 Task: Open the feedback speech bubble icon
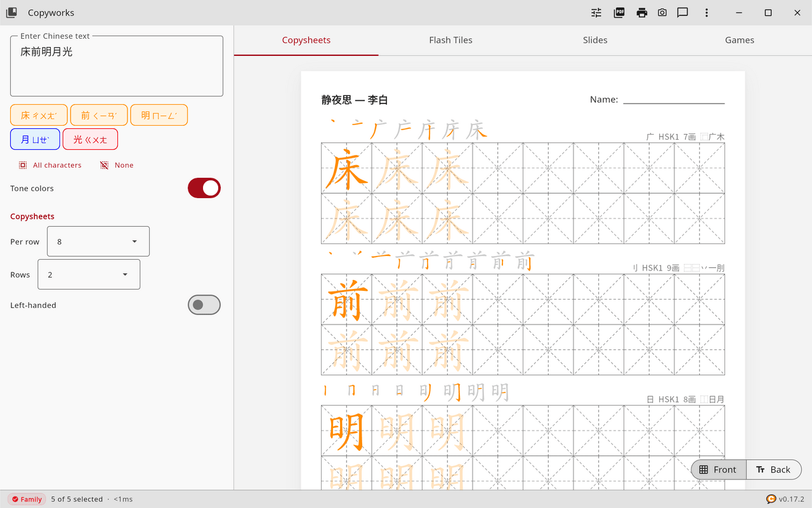pos(683,13)
